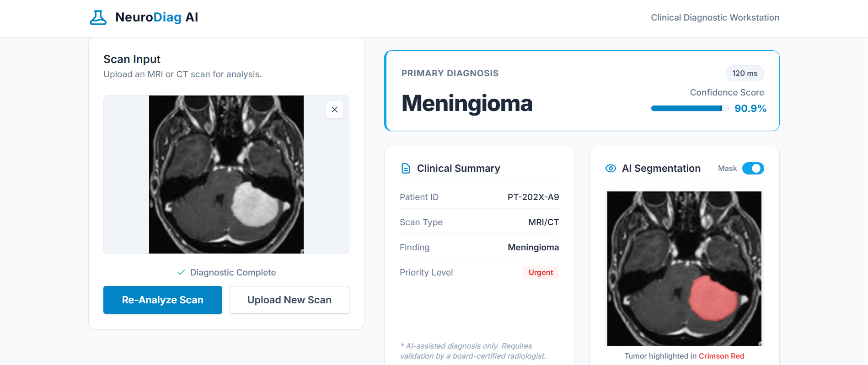This screenshot has height=365, width=868.
Task: Click the Diagnostic Complete checkmark icon
Action: pyautogui.click(x=181, y=273)
